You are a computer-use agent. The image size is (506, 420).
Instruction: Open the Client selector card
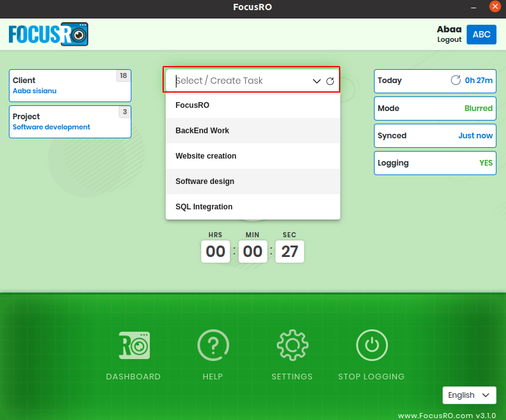pyautogui.click(x=70, y=86)
